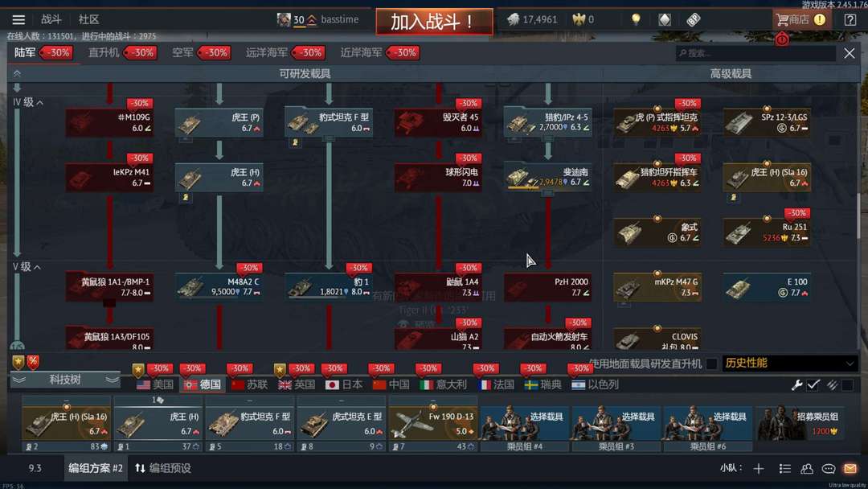Screen dimensions: 868x489
Task: Open the 历史性能 game mode dropdown
Action: point(789,364)
